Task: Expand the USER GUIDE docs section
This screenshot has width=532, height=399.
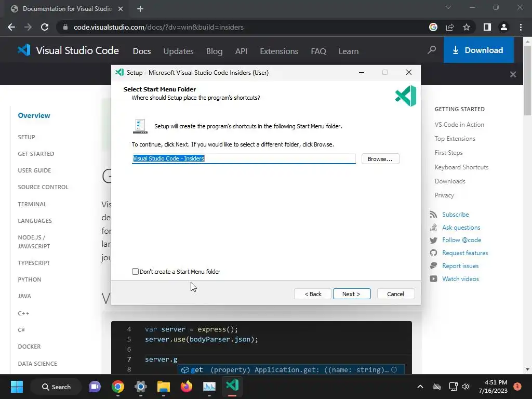Action: (x=34, y=170)
